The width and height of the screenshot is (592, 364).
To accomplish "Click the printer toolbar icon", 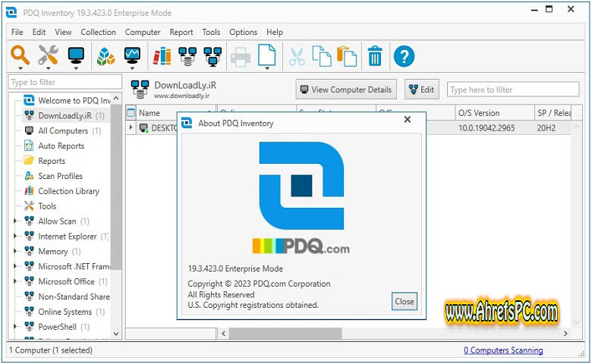I will (x=241, y=58).
